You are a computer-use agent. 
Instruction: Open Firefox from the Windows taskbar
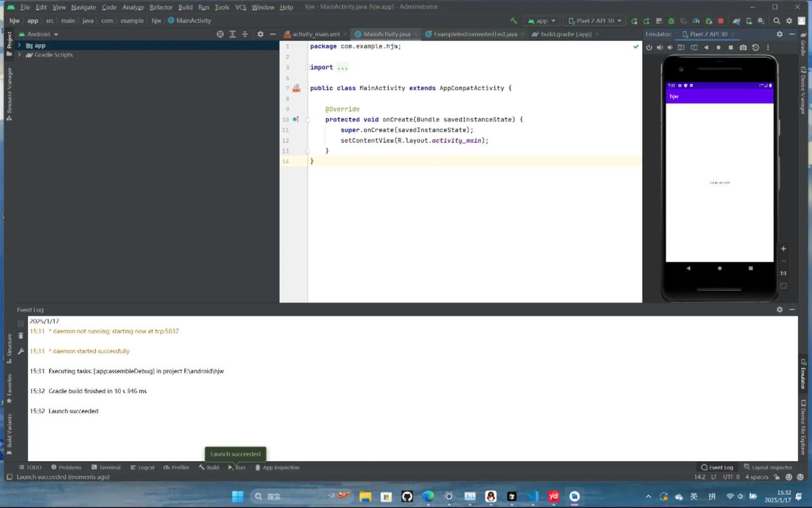(428, 496)
